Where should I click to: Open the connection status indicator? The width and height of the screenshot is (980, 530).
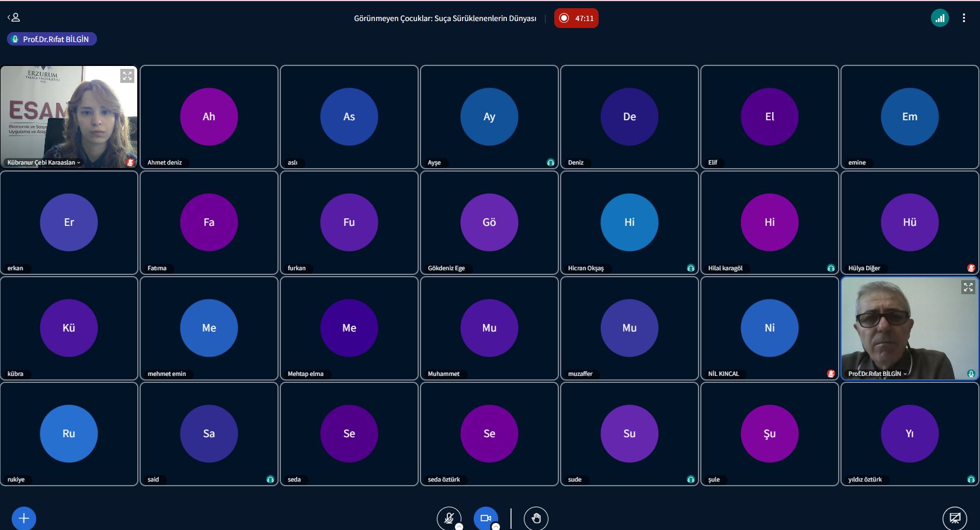coord(939,18)
